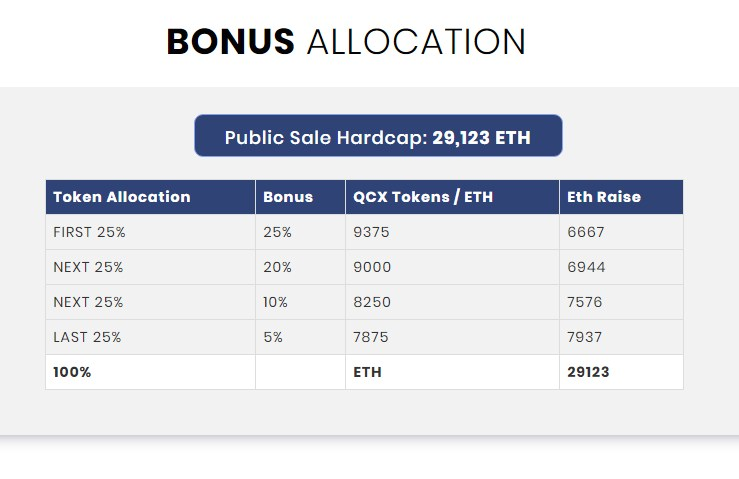The height and width of the screenshot is (479, 739).
Task: Click the 10% bonus cell
Action: (300, 302)
